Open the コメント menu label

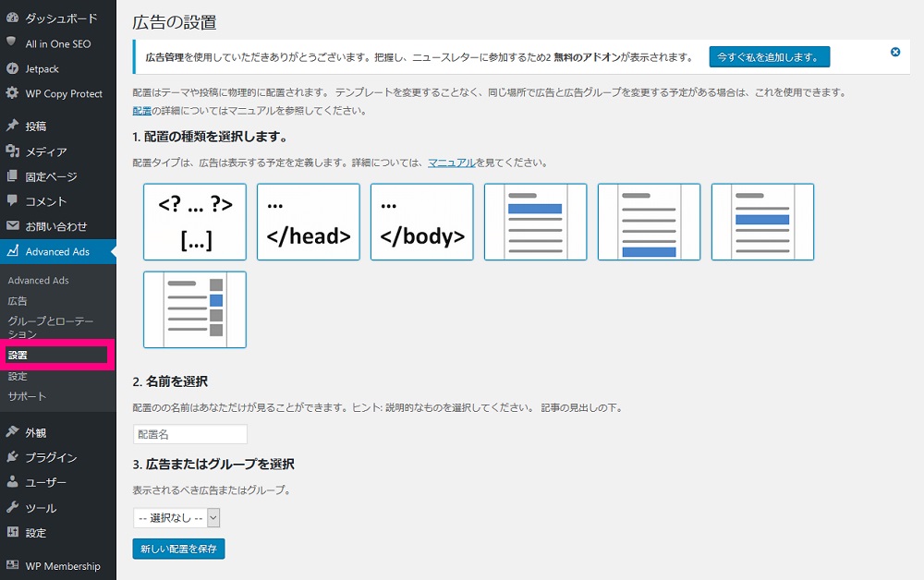(x=46, y=201)
